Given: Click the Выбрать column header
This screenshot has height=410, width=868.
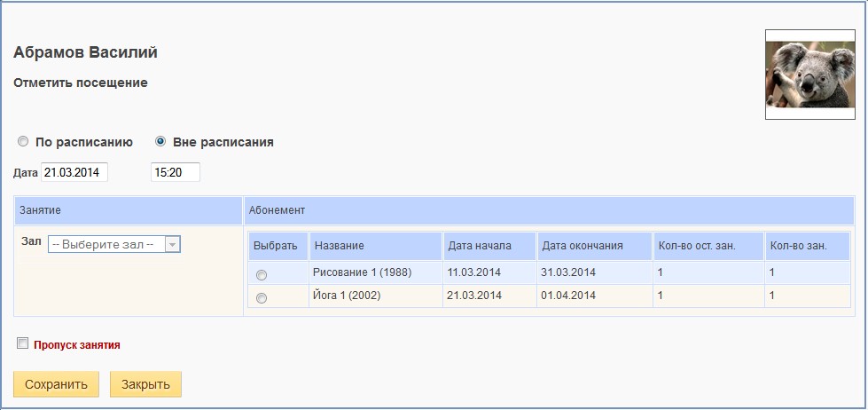Looking at the screenshot, I should [278, 246].
